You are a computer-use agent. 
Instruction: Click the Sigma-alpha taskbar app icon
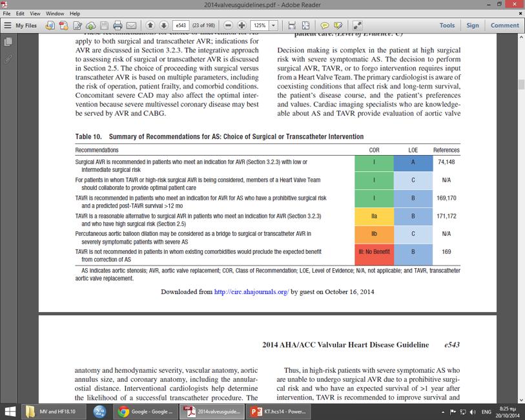pyautogui.click(x=100, y=412)
